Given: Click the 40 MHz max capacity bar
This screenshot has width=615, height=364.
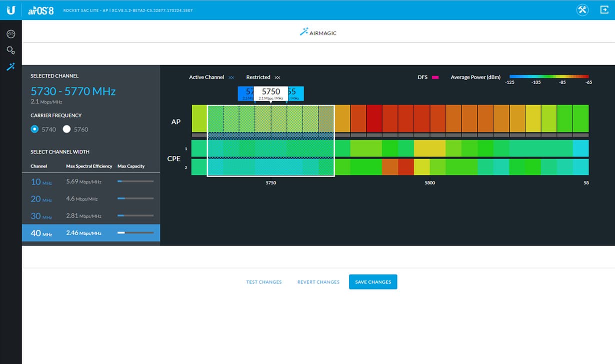Looking at the screenshot, I should (135, 233).
